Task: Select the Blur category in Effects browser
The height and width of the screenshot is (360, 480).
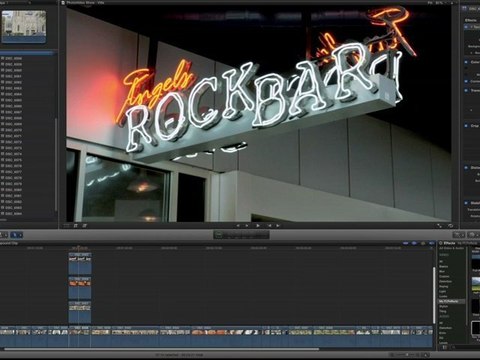Action: pyautogui.click(x=442, y=271)
